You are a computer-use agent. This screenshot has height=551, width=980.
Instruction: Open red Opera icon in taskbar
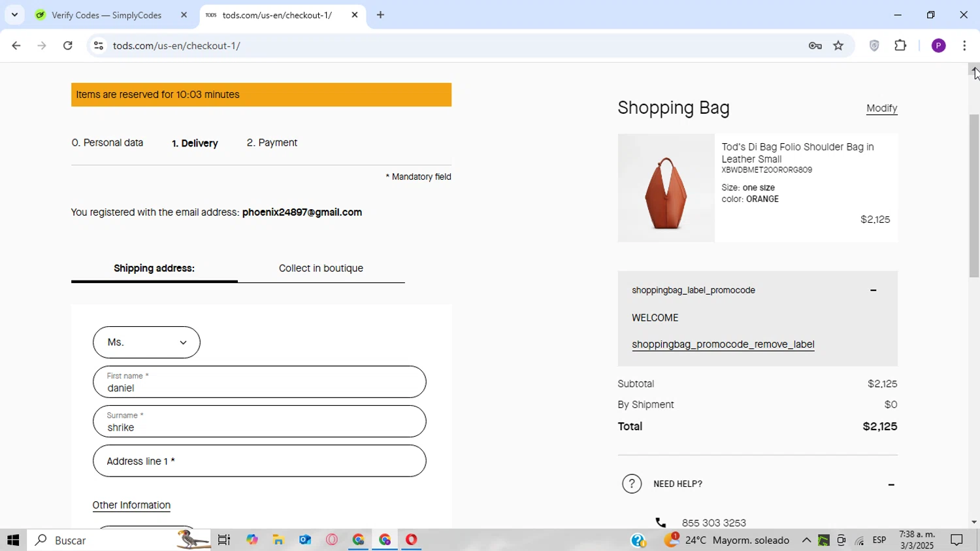click(x=411, y=541)
